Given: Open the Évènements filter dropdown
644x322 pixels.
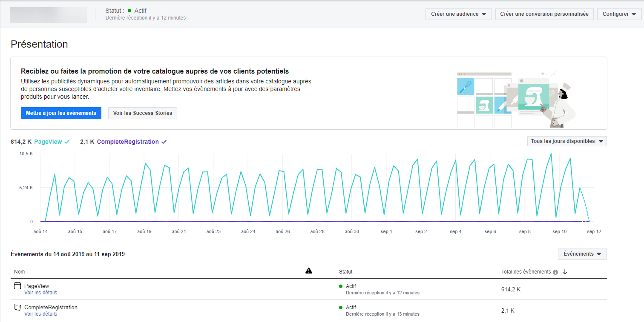Looking at the screenshot, I should (x=582, y=254).
